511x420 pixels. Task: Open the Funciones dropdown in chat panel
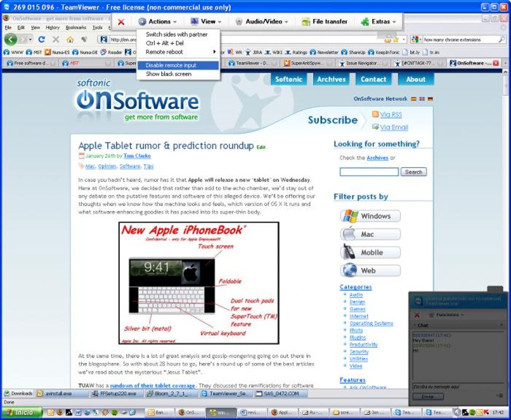pos(445,315)
